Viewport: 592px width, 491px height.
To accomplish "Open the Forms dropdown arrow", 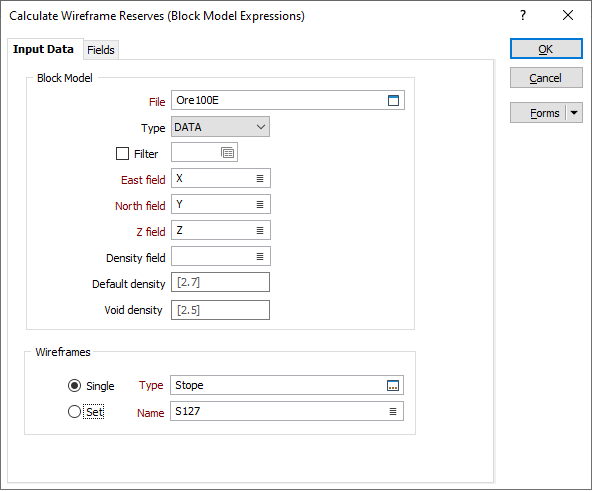I will click(574, 113).
